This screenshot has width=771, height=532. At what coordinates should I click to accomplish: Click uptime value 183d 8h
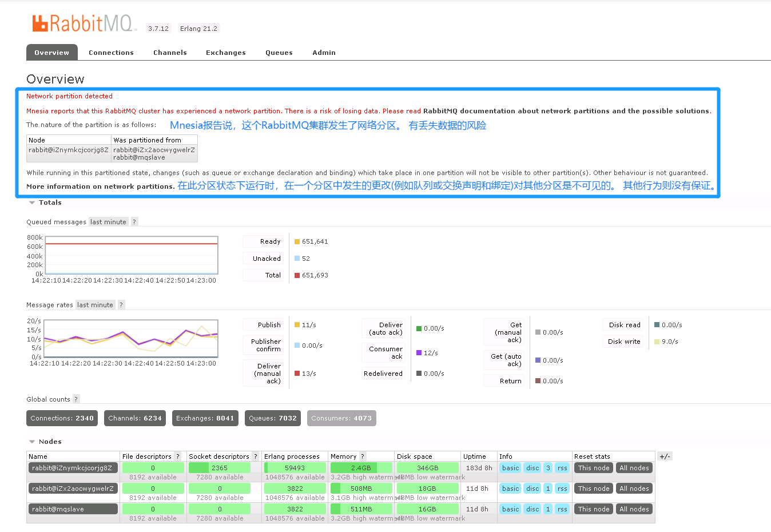coord(479,468)
